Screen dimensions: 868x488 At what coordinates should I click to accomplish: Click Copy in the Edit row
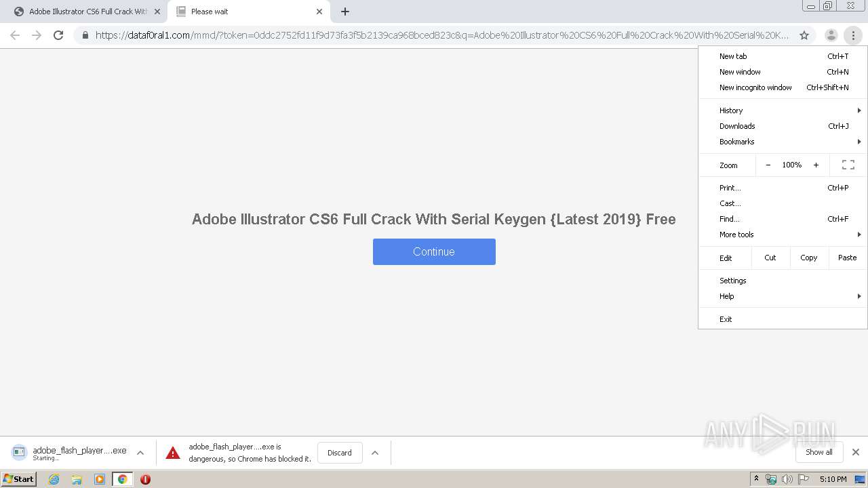coord(808,258)
